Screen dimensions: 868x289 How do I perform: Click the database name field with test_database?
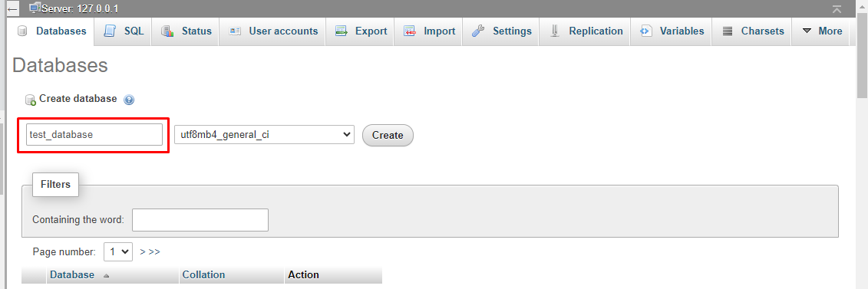(94, 134)
